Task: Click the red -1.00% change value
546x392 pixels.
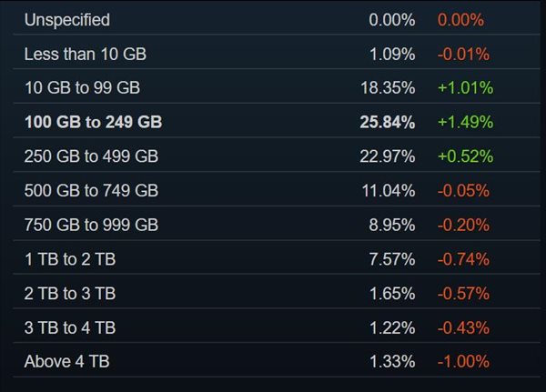Action: (463, 362)
